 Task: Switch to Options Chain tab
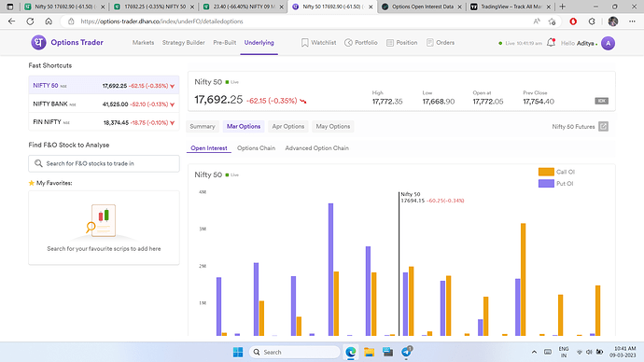click(x=256, y=148)
